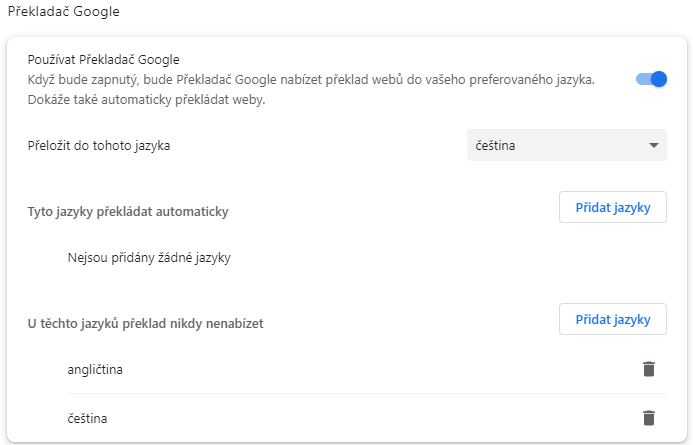Screen dimensions: 693x445
Task: Add languages to automatically translate list
Action: pyautogui.click(x=613, y=207)
